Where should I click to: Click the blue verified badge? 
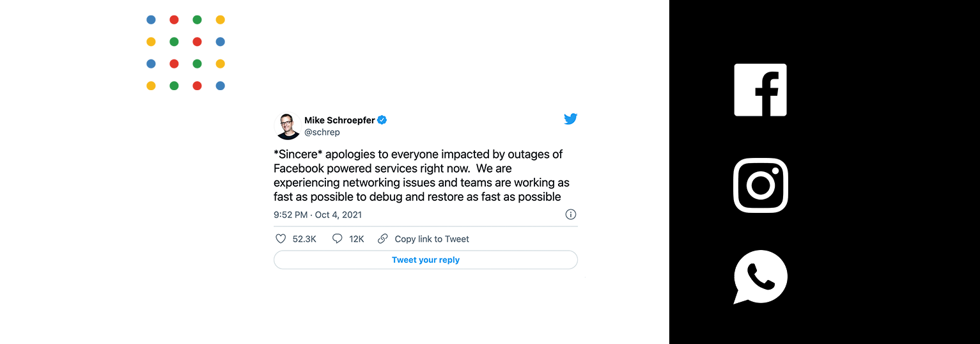tap(382, 120)
